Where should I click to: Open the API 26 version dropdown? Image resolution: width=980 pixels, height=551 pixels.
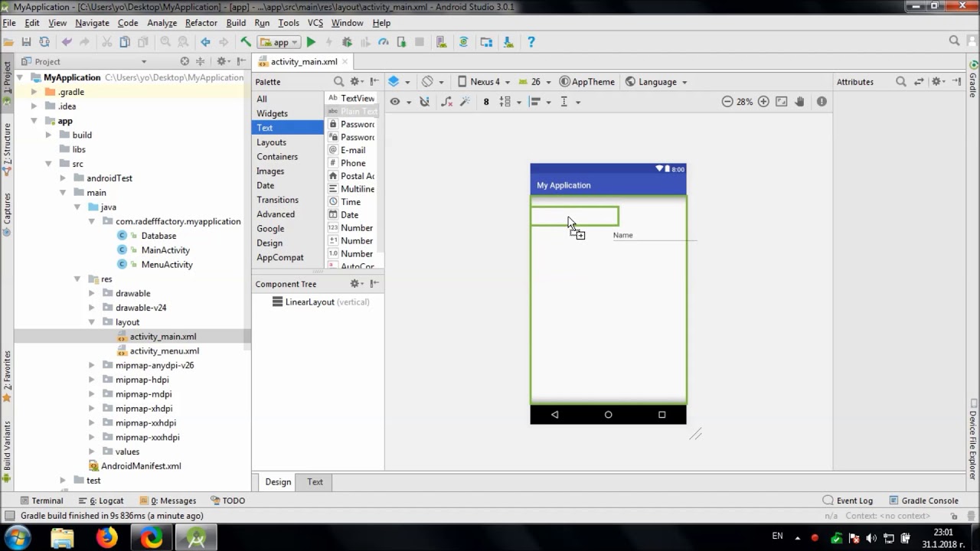534,81
